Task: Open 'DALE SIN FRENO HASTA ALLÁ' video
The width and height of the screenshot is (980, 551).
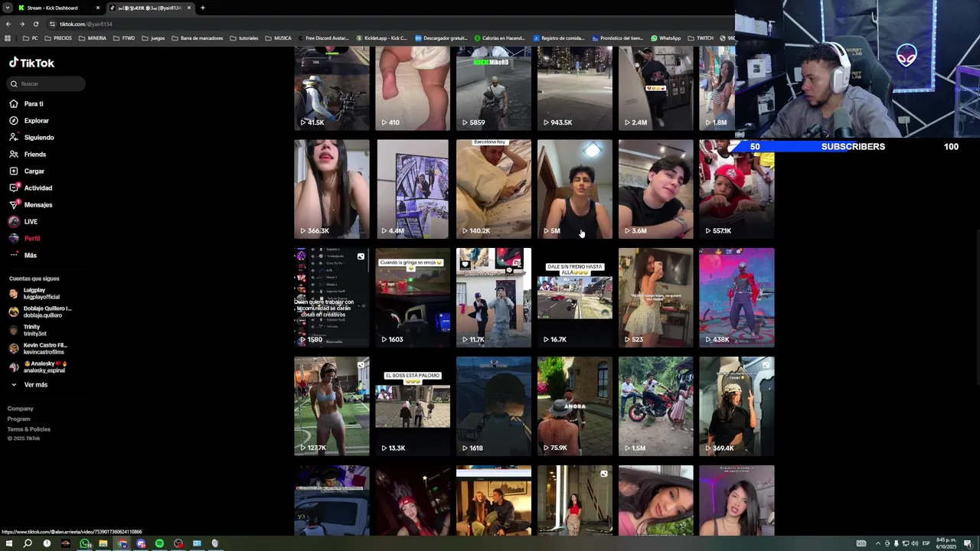Action: pos(574,298)
